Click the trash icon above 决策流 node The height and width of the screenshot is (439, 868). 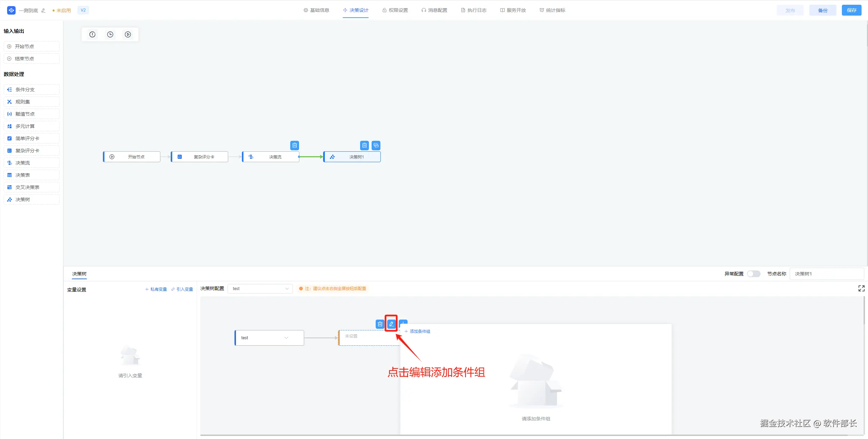(x=295, y=146)
